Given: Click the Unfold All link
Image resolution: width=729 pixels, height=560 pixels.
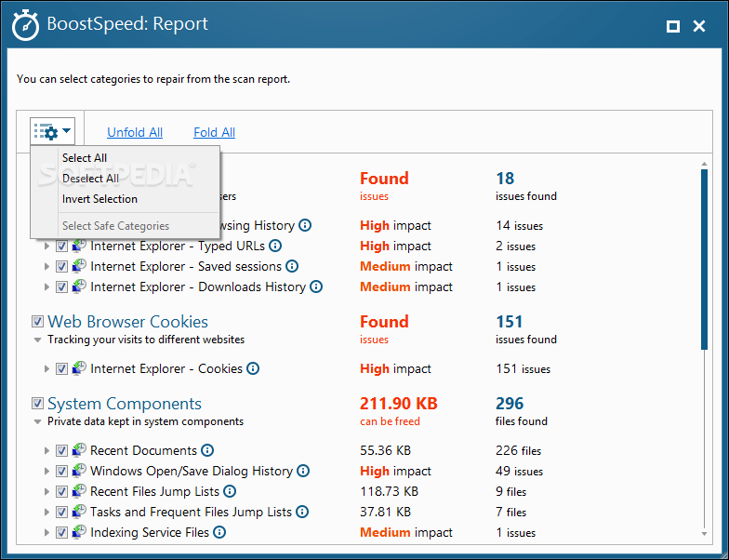Looking at the screenshot, I should tap(135, 132).
